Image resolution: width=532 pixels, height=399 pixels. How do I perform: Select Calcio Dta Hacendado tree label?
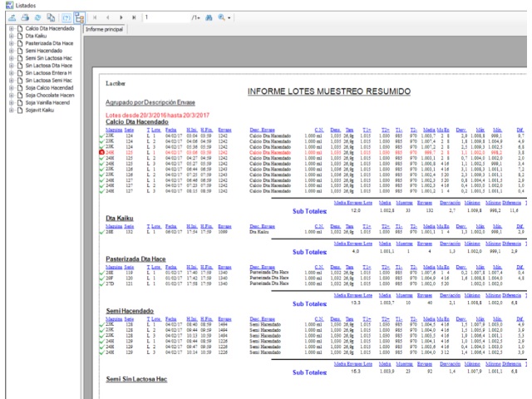[50, 28]
